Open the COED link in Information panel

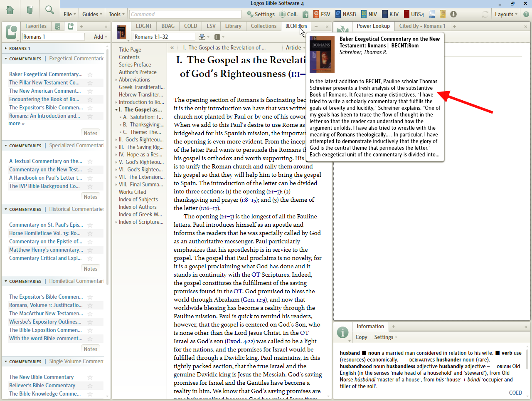pyautogui.click(x=515, y=393)
